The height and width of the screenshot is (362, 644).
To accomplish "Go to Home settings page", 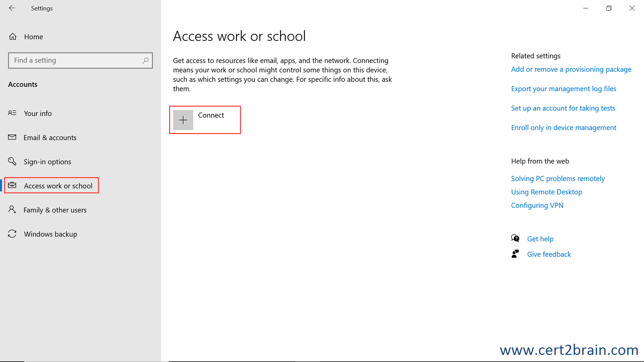I will (x=34, y=37).
